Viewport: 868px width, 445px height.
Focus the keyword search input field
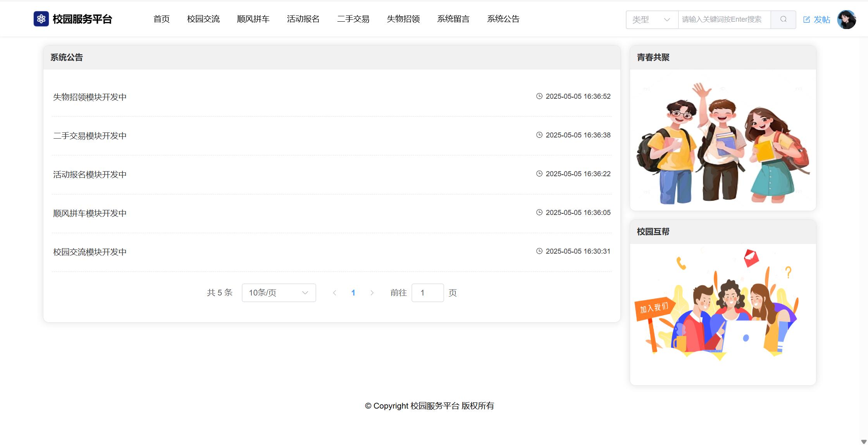click(x=724, y=19)
